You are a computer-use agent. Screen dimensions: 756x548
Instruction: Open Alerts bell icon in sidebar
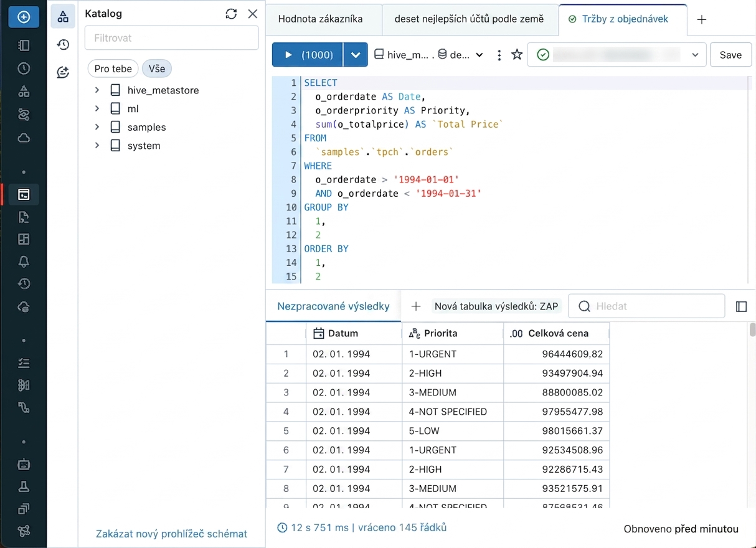(x=24, y=262)
